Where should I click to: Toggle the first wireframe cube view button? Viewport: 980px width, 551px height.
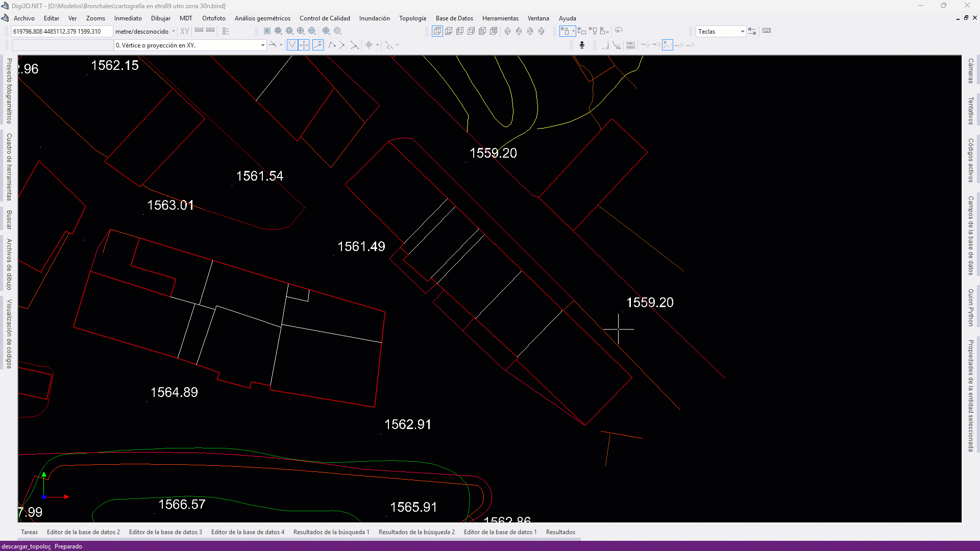pos(437,31)
